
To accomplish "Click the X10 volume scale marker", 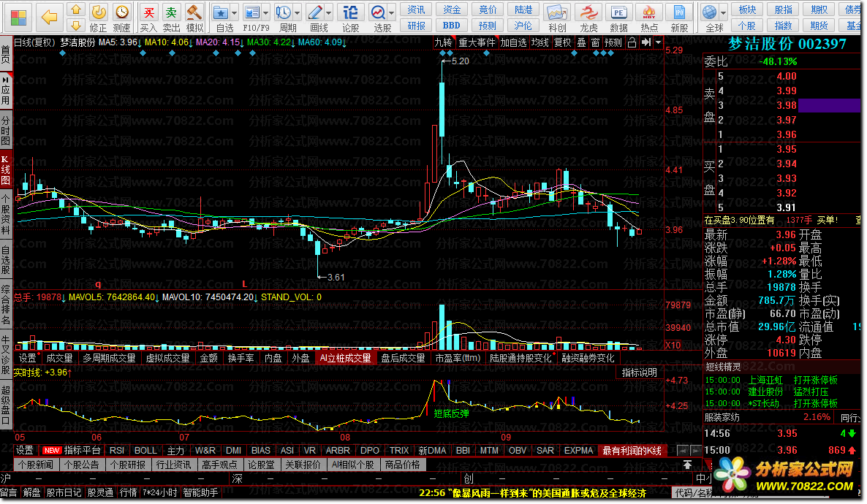I will tap(673, 345).
